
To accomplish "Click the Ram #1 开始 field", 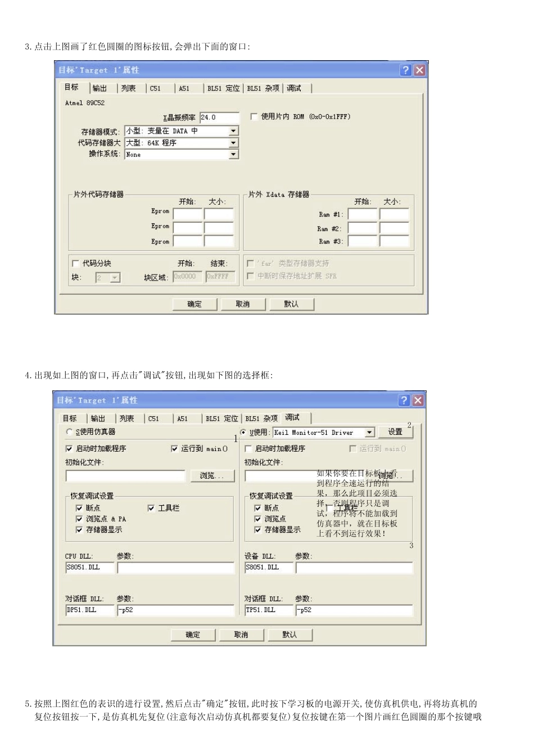I will click(362, 214).
